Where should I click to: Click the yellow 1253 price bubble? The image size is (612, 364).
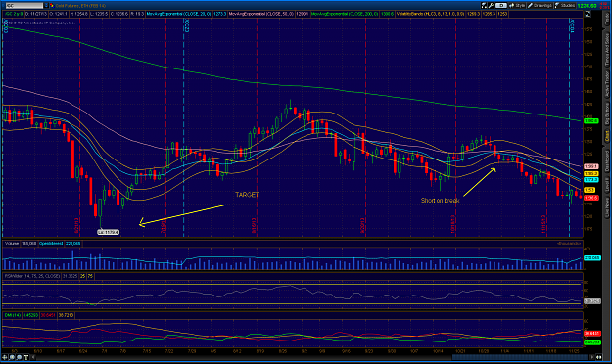coord(589,190)
